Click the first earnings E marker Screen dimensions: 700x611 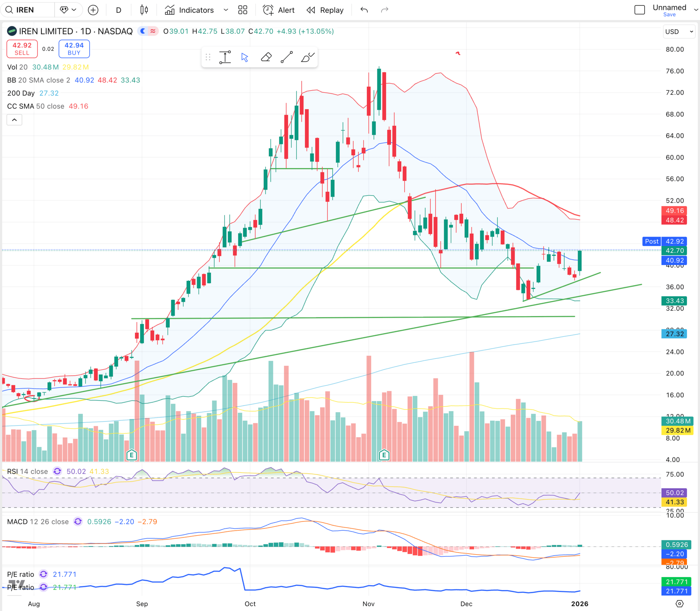coord(132,455)
